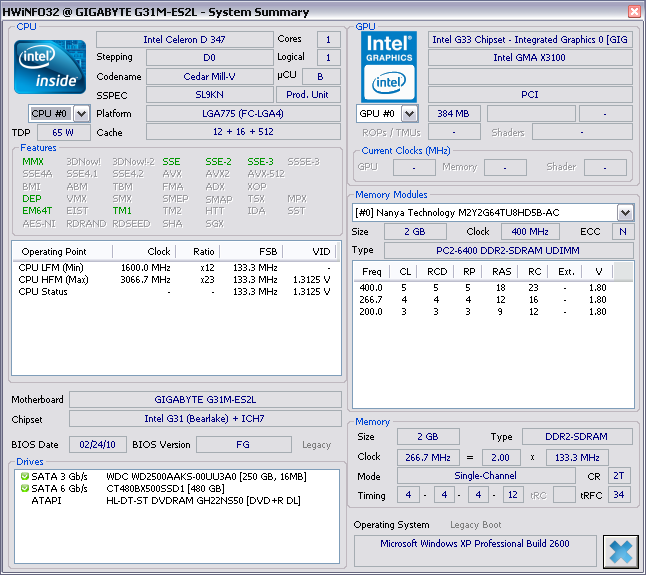Click the Single-Channel mode field
Screen dimensions: 646x575
coord(486,476)
